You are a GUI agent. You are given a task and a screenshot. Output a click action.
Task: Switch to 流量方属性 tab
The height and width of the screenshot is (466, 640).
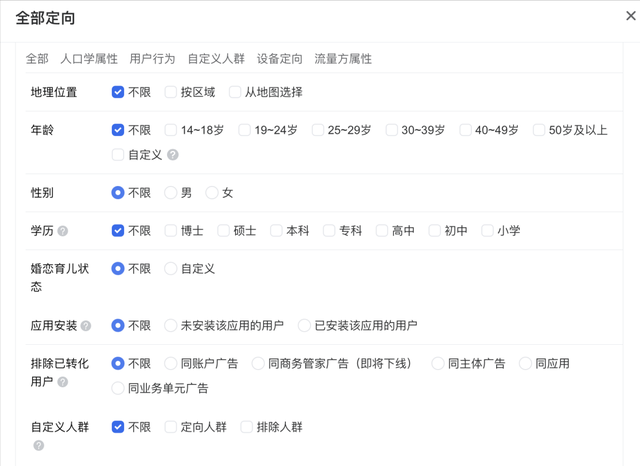pyautogui.click(x=343, y=59)
